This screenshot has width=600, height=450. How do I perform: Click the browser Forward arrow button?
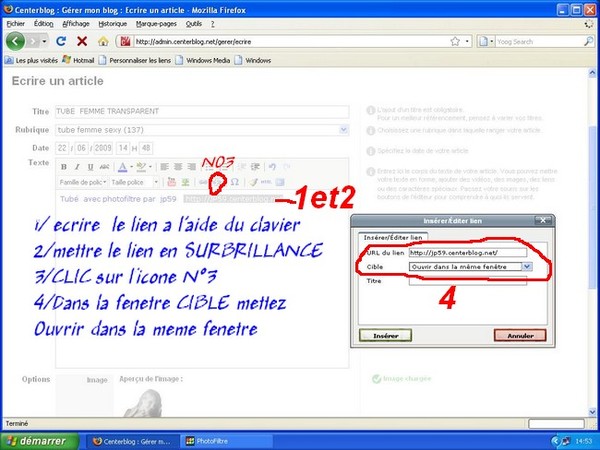tap(33, 41)
